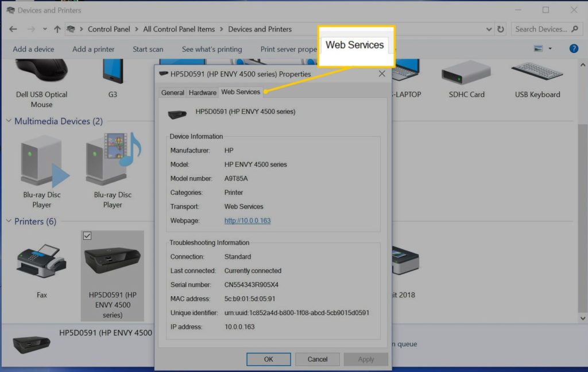
Task: Open the address bar history dropdown
Action: (x=489, y=29)
